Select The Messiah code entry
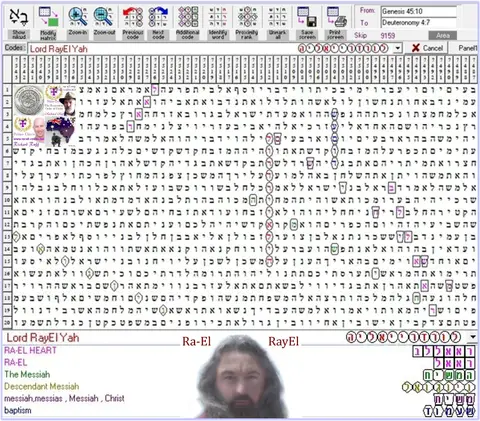The height and width of the screenshot is (421, 480). 27,374
